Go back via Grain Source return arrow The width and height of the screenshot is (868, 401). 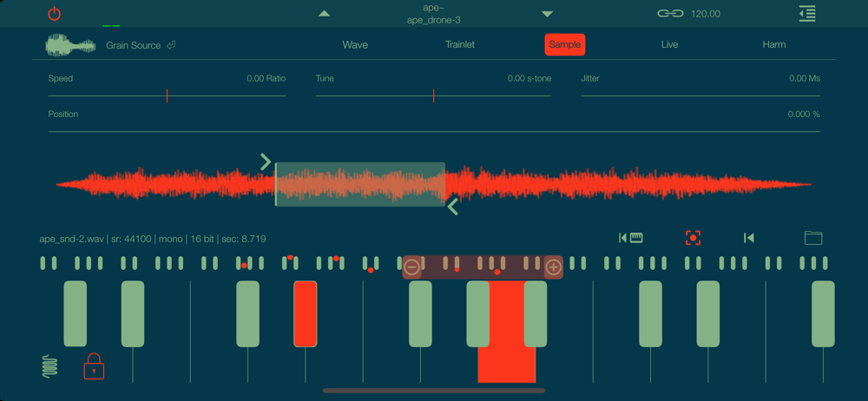[171, 45]
